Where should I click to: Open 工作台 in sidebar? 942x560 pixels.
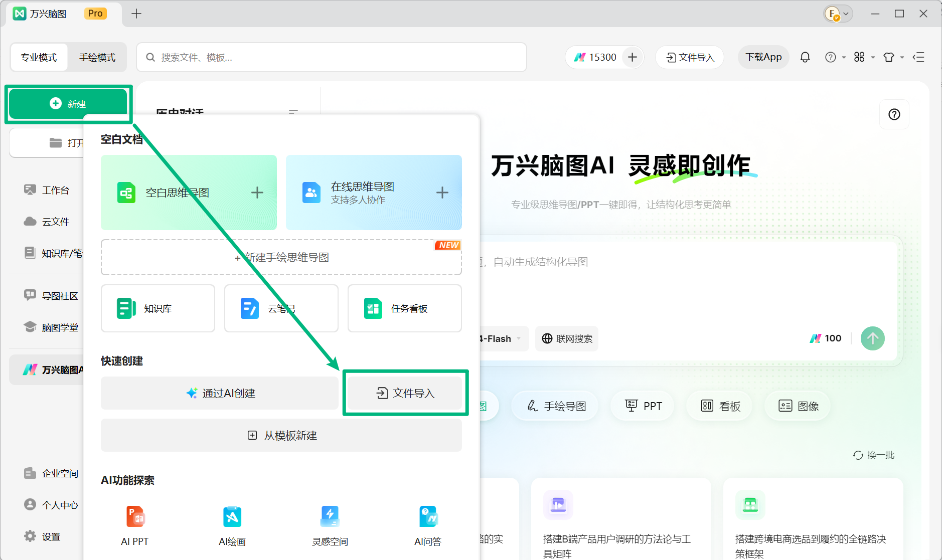coord(46,190)
